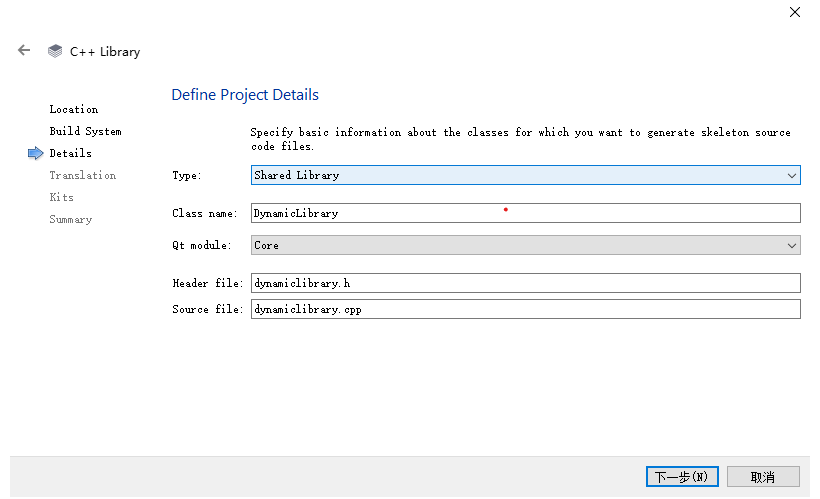Select the Location wizard step
The width and height of the screenshot is (820, 499).
[74, 109]
